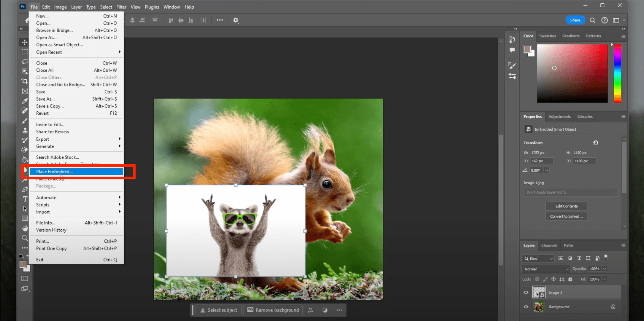Hide the Image 1 layer

click(526, 292)
